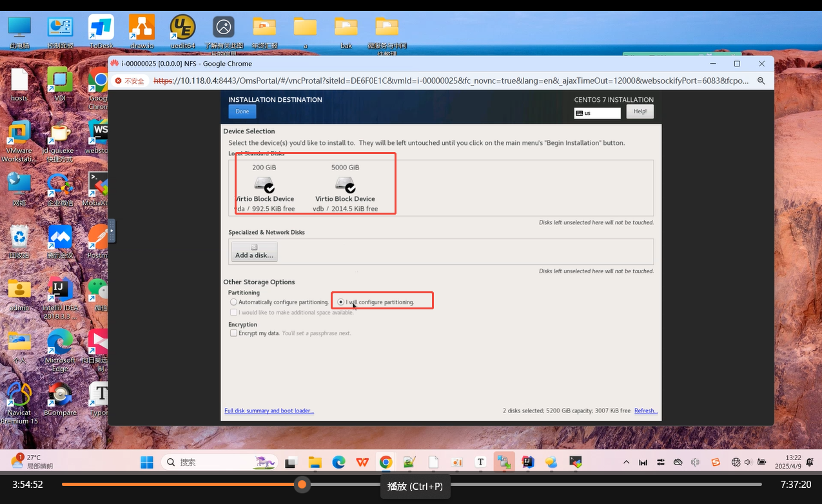Enable the 'Encrypt my data' checkbox
This screenshot has height=504, width=822.
(x=233, y=333)
